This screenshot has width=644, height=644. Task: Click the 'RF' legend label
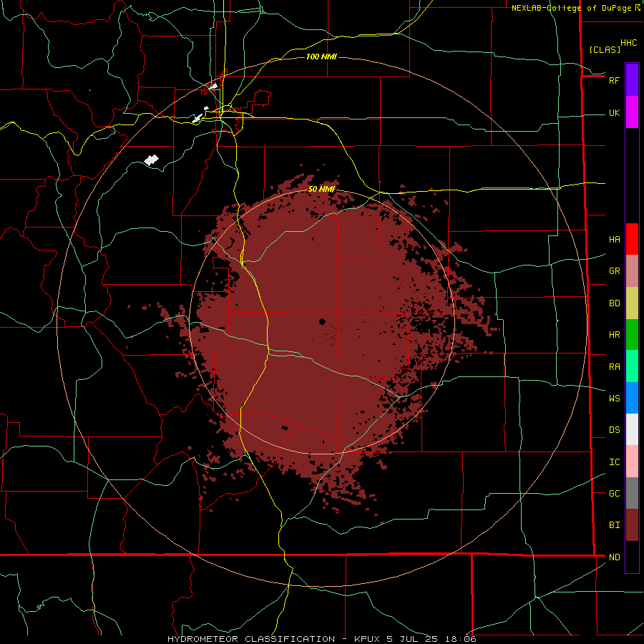coord(614,80)
